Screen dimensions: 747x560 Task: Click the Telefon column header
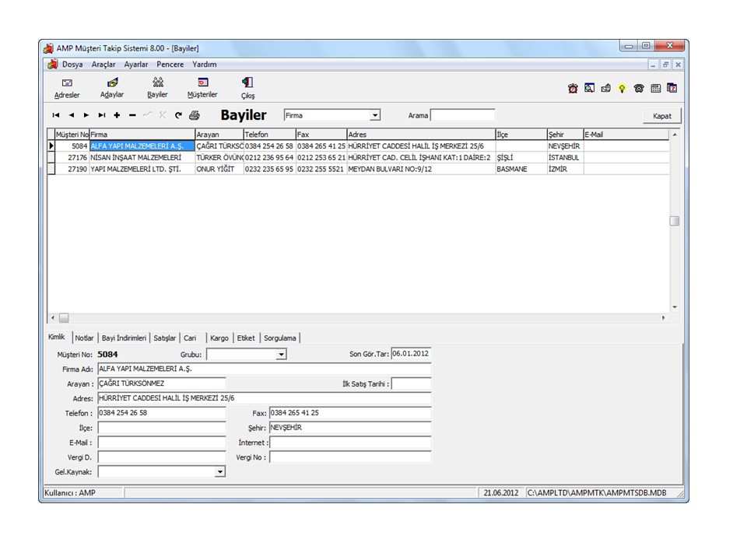(270, 135)
